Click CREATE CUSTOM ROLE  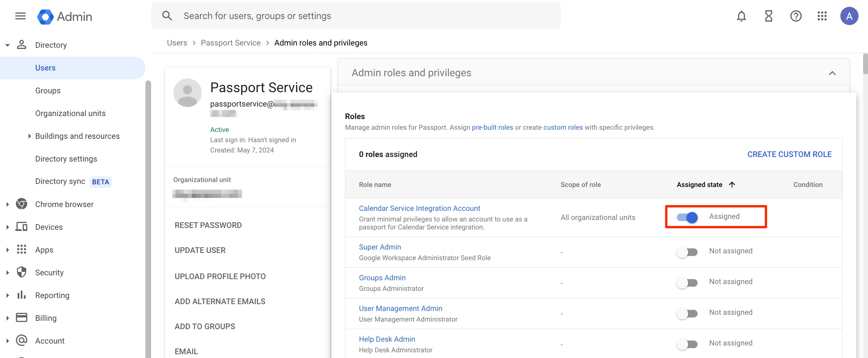(x=789, y=154)
